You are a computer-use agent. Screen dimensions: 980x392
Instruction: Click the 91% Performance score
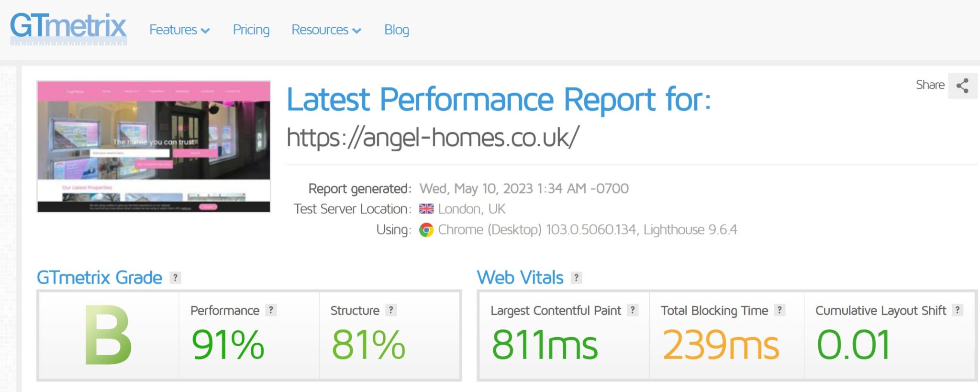tap(228, 344)
